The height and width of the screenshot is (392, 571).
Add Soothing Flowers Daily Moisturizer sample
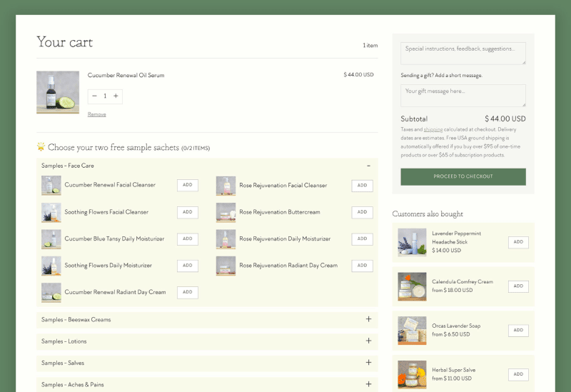point(187,266)
